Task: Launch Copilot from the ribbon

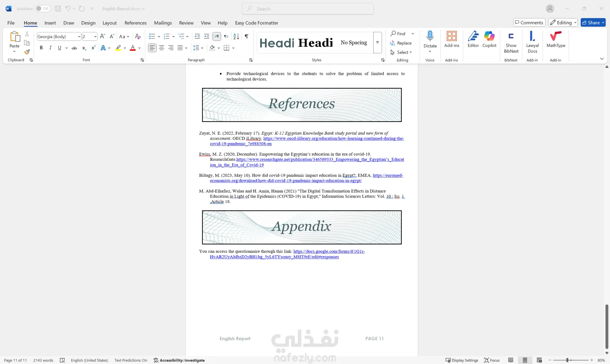Action: pos(489,40)
